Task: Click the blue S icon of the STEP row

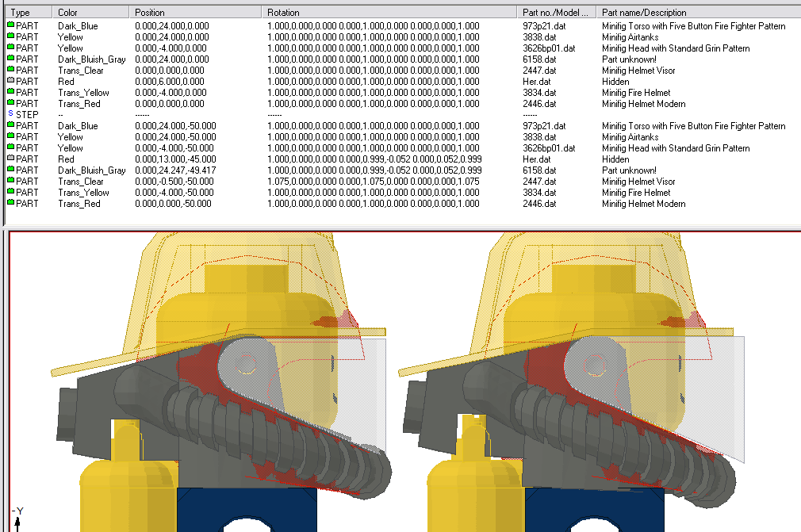Action: (11, 113)
